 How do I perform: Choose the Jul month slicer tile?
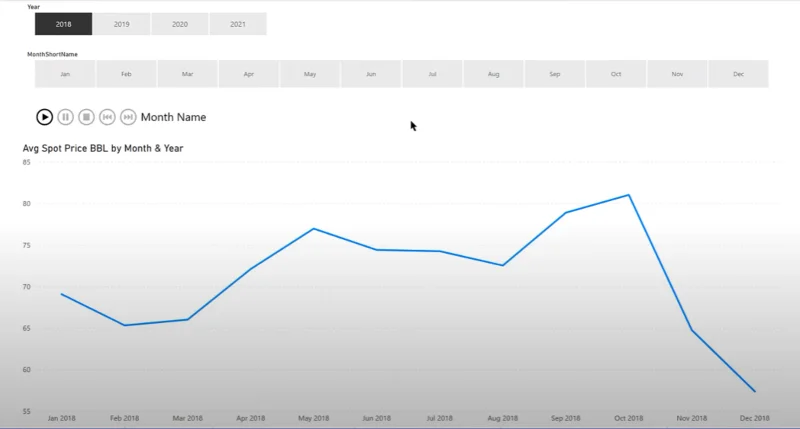click(432, 74)
